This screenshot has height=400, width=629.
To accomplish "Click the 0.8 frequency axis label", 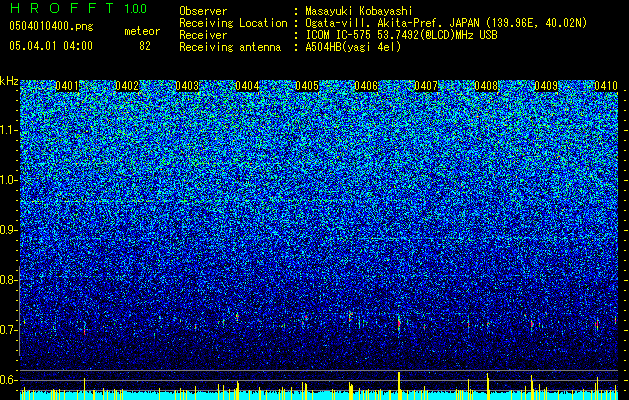I will click(x=9, y=280).
